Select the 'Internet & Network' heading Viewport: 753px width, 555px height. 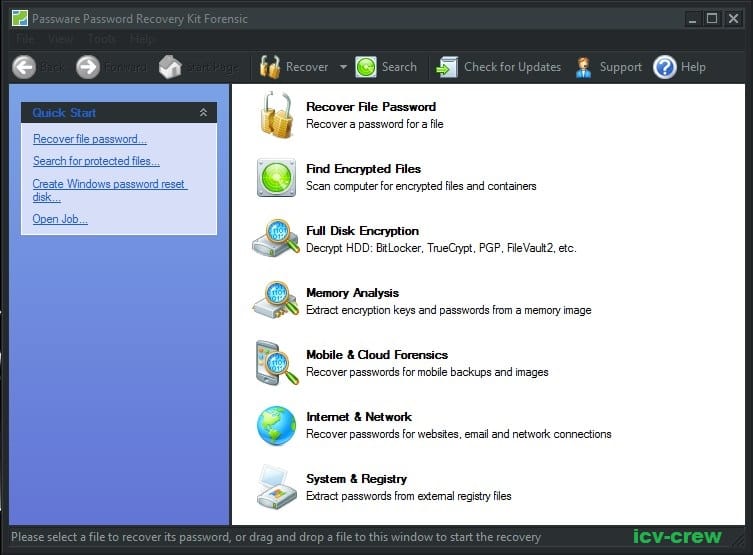pos(359,417)
